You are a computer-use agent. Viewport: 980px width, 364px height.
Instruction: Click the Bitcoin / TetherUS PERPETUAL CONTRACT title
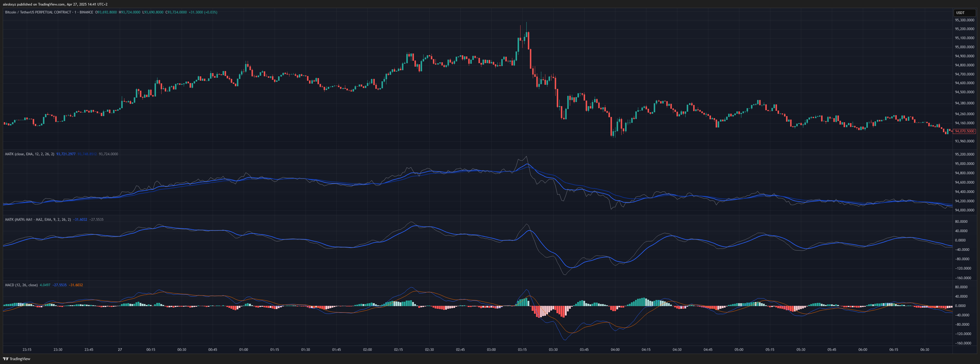pyautogui.click(x=38, y=12)
